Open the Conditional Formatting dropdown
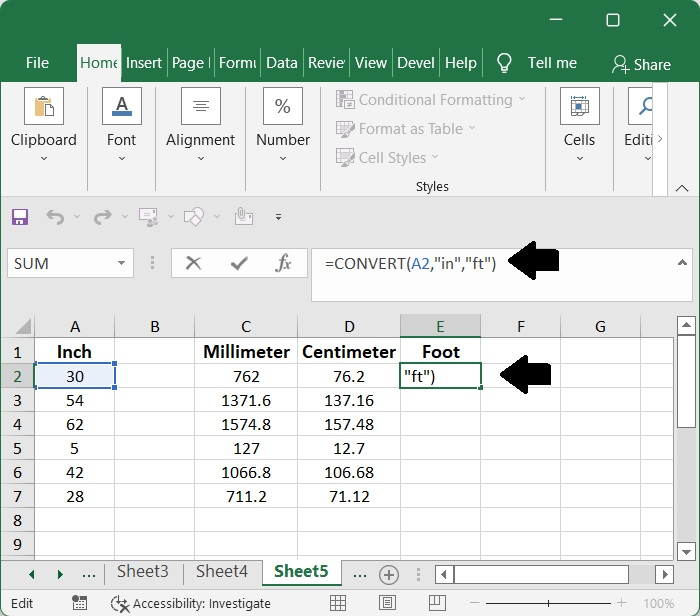The width and height of the screenshot is (700, 616). (x=431, y=100)
